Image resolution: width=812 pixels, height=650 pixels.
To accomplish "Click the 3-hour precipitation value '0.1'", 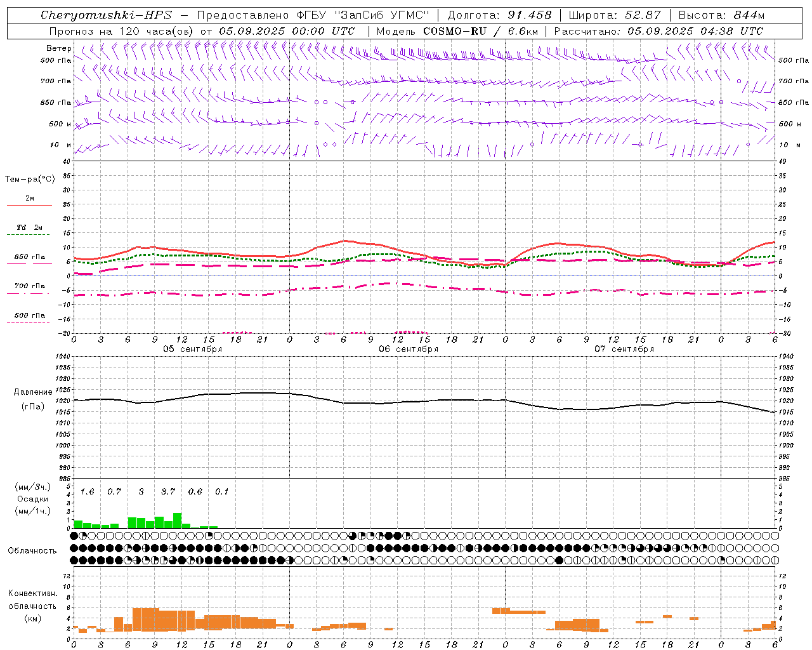I will [x=222, y=492].
